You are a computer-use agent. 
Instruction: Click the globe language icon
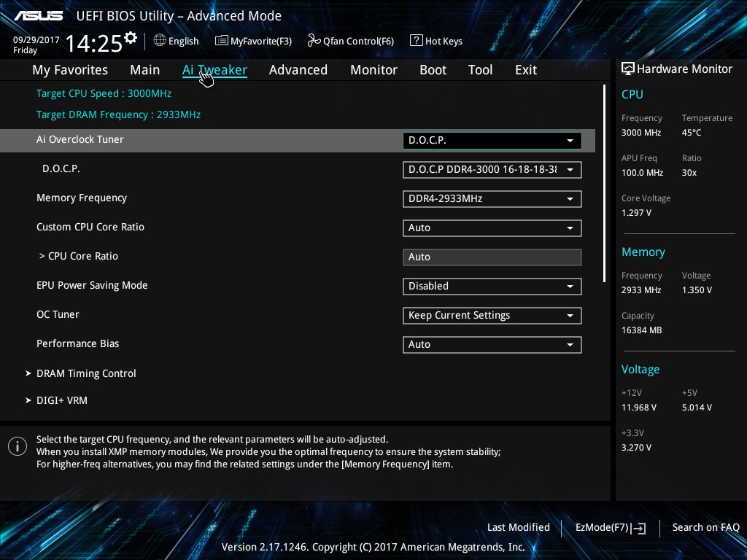point(160,41)
